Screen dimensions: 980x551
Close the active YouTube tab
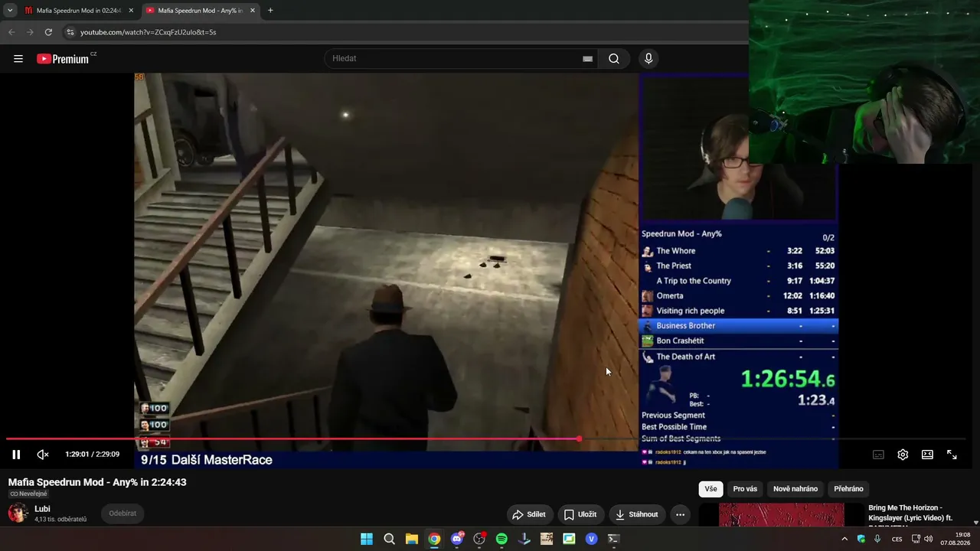(x=253, y=11)
